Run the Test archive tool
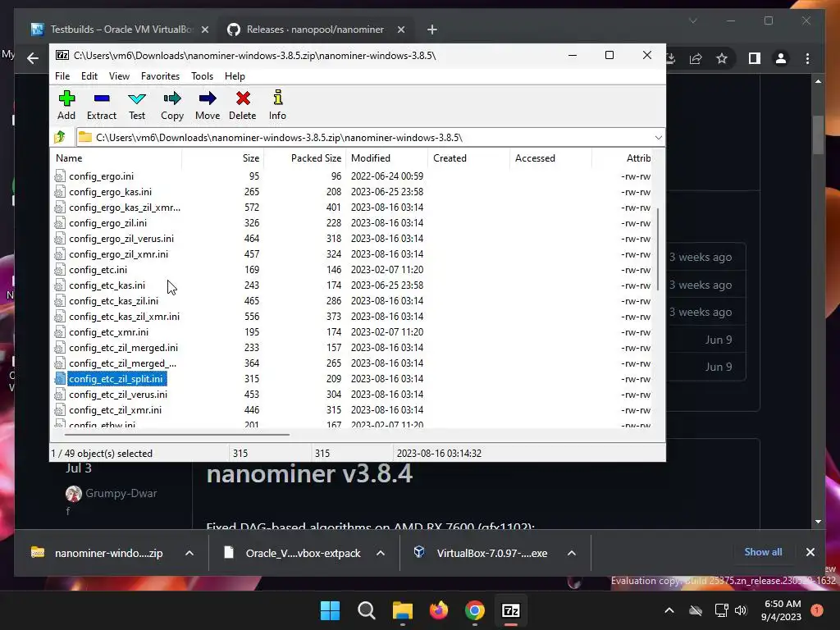This screenshot has height=630, width=840. click(x=137, y=105)
